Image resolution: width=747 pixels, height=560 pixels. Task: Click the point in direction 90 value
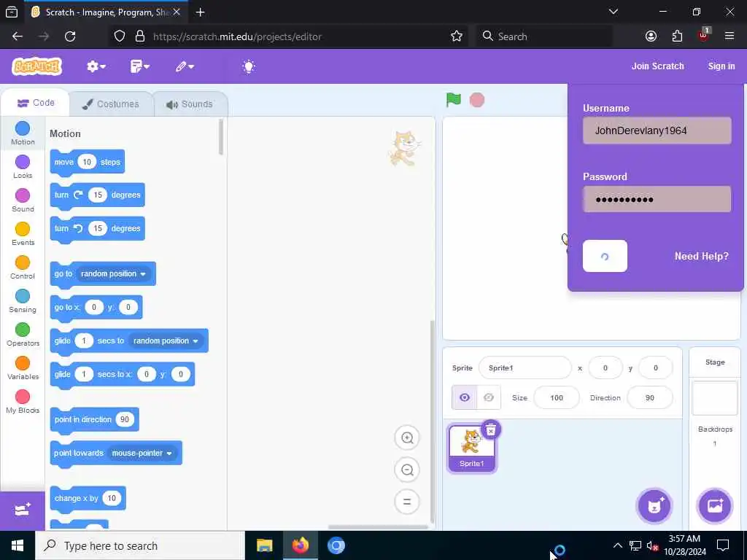pos(124,419)
